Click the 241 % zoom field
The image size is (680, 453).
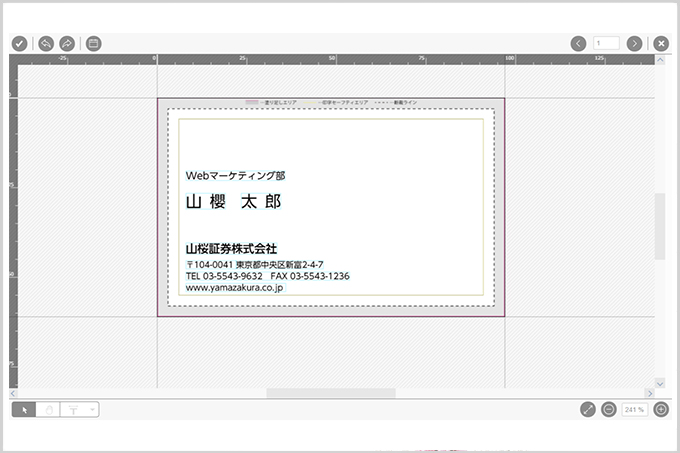[x=634, y=409]
